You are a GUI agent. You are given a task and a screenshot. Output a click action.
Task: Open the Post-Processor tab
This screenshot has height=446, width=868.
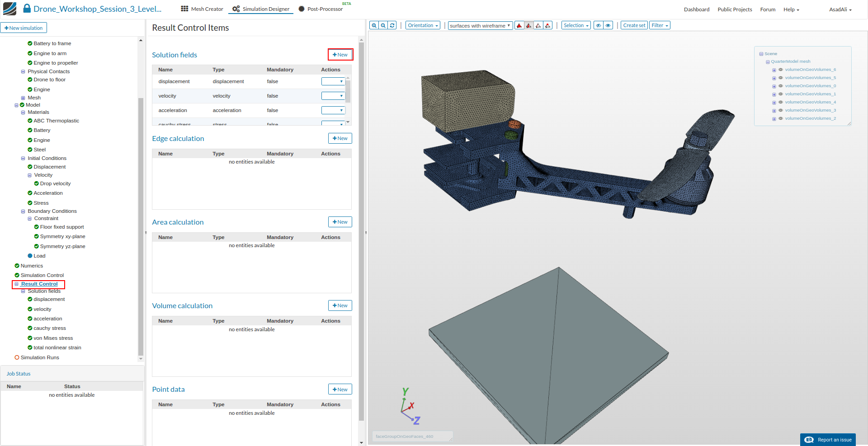click(x=321, y=9)
